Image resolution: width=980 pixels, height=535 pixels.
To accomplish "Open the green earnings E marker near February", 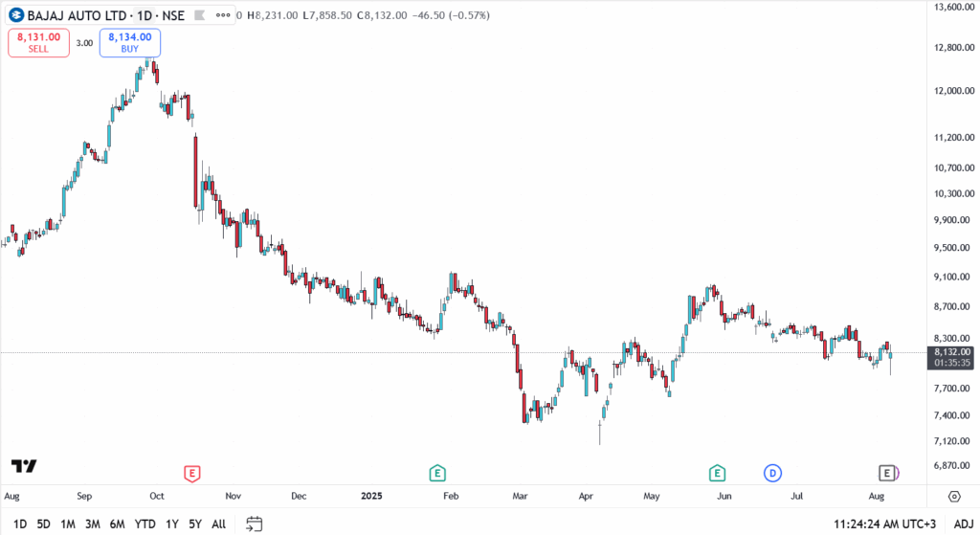I will point(437,474).
